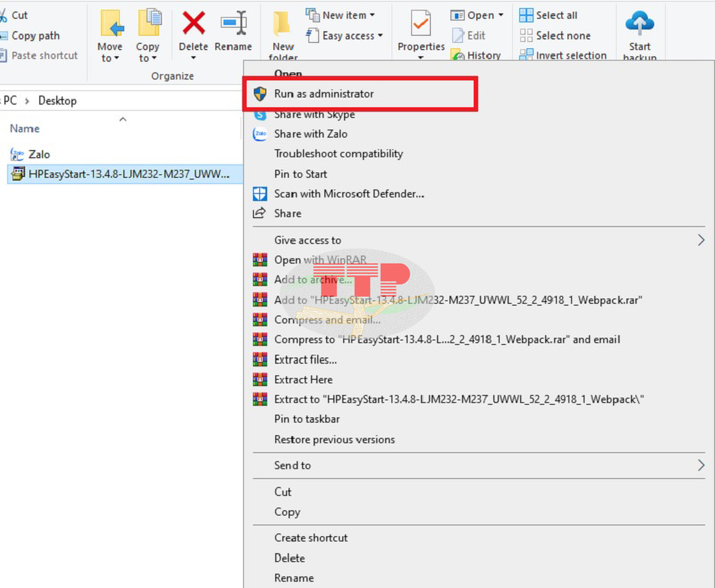The image size is (715, 588).
Task: Choose Rename in the context menu
Action: pos(294,578)
